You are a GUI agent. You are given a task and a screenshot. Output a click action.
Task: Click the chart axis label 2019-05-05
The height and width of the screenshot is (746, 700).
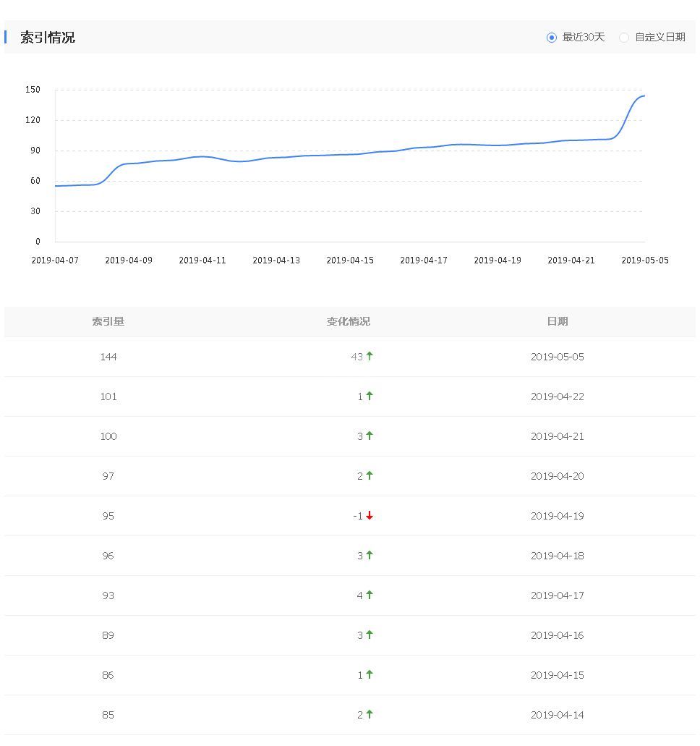pos(645,260)
